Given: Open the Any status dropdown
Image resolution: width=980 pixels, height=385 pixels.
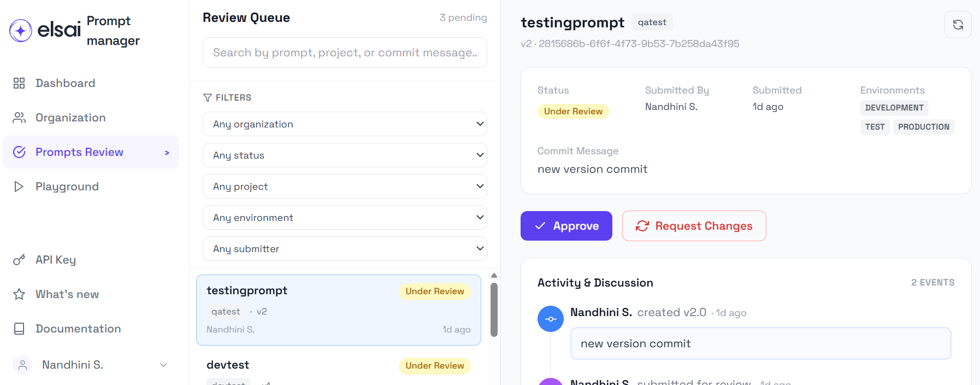Looking at the screenshot, I should (x=345, y=155).
